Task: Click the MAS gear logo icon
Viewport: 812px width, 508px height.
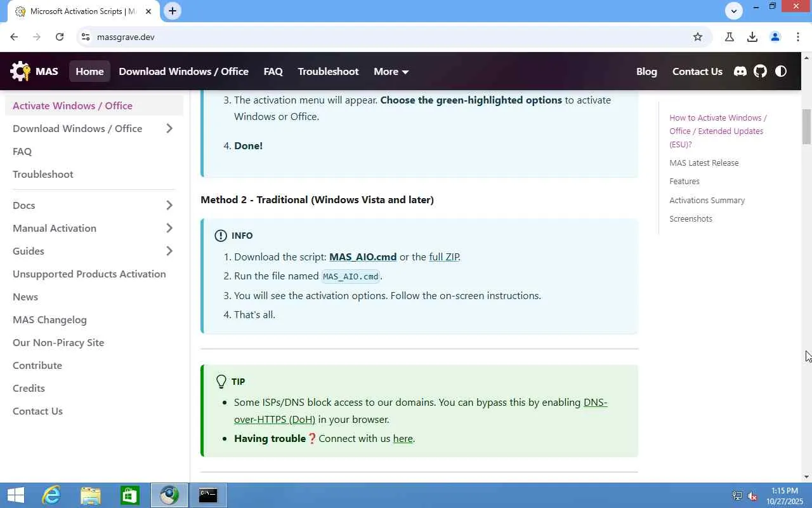Action: 20,71
